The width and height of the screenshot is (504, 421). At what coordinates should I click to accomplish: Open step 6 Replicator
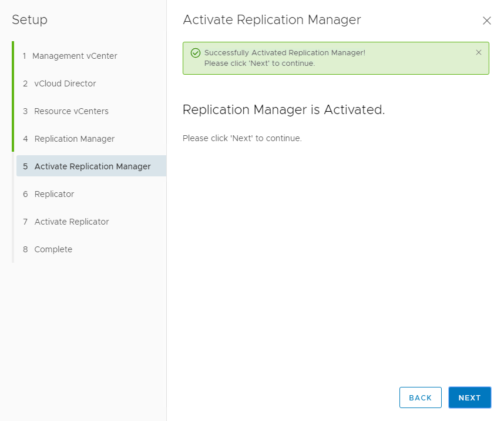click(x=54, y=194)
